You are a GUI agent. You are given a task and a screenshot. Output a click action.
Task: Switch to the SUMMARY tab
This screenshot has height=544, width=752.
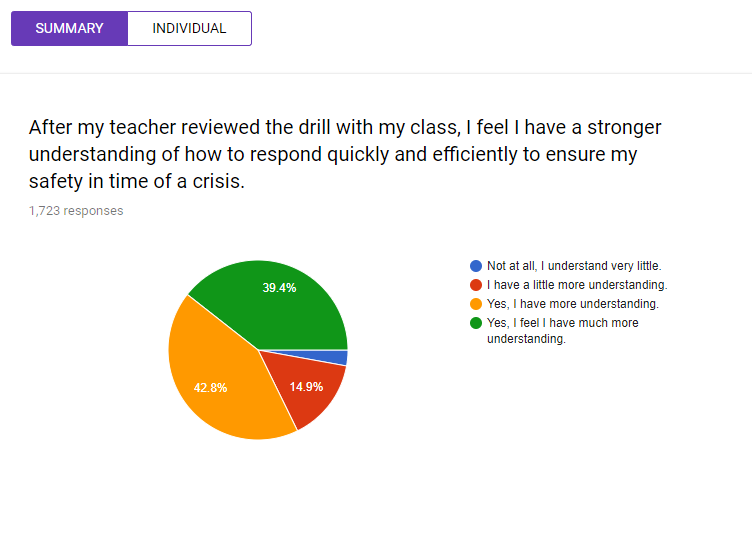point(70,29)
